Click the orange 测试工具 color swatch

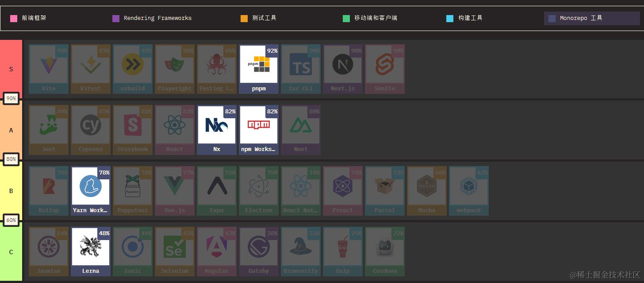click(244, 19)
